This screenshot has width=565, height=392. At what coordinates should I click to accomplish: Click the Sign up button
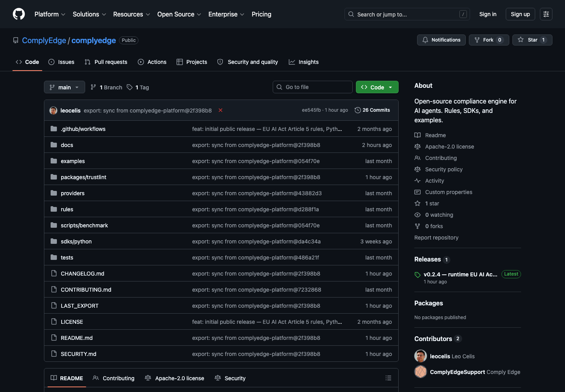click(x=520, y=14)
